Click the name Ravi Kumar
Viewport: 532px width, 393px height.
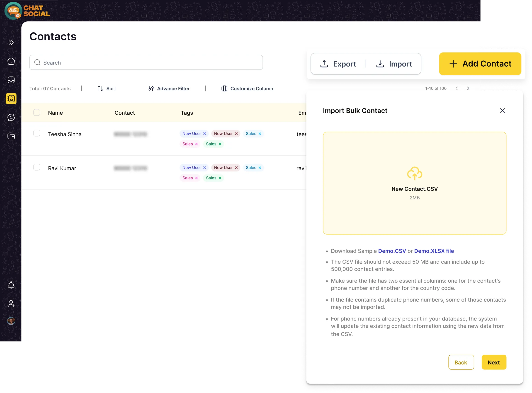coord(62,168)
